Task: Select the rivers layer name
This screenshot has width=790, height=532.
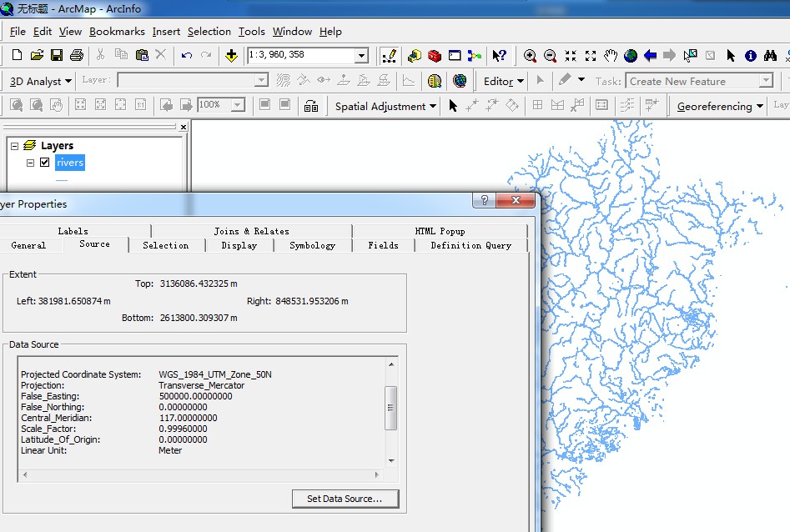Action: point(70,163)
